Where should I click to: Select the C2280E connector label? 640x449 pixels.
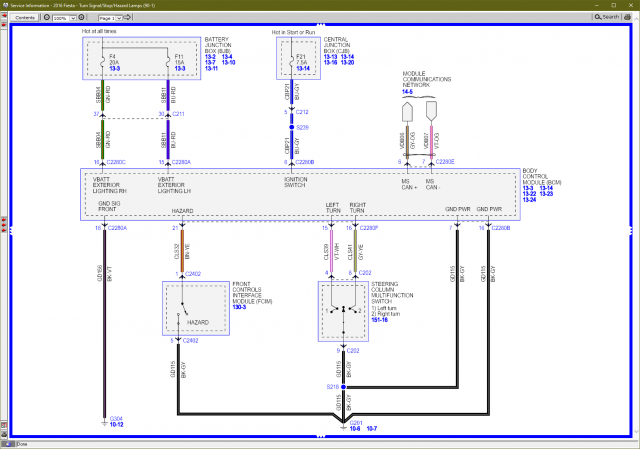(445, 162)
